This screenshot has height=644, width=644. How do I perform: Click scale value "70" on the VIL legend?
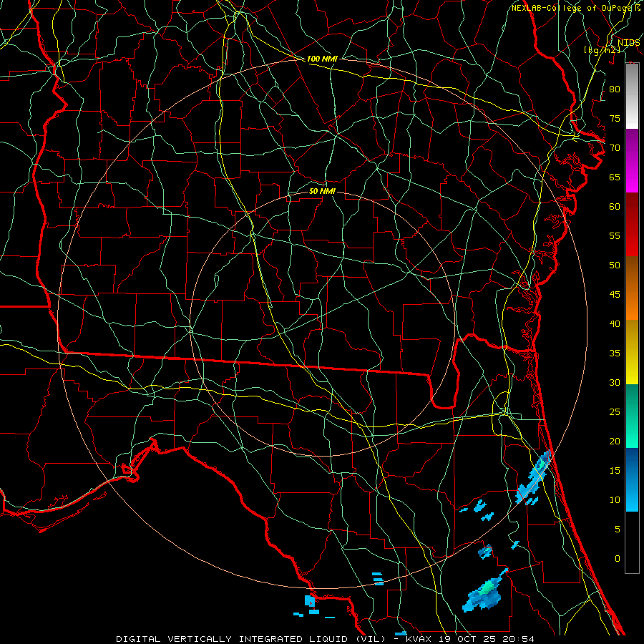coord(615,147)
